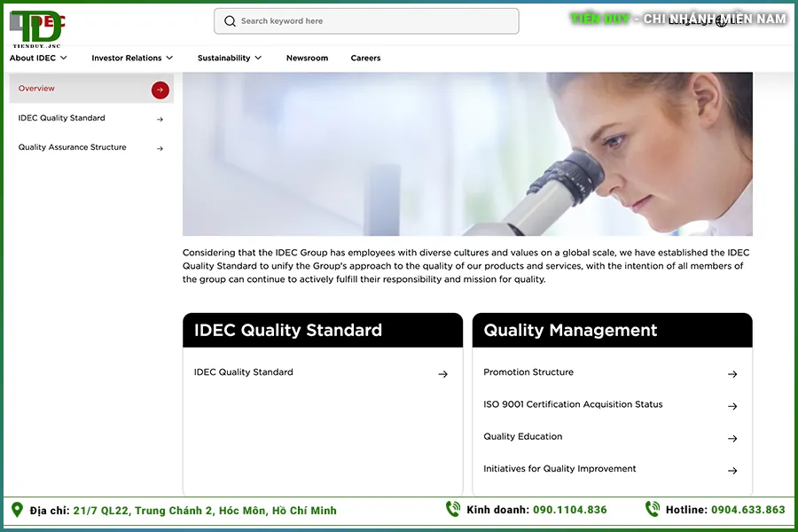
Task: Go to the Newsroom page
Action: click(x=307, y=58)
